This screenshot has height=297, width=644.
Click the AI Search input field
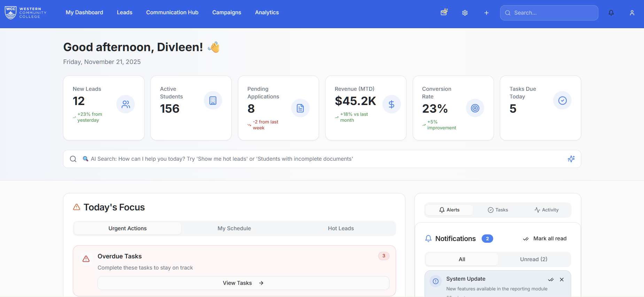[x=313, y=159]
